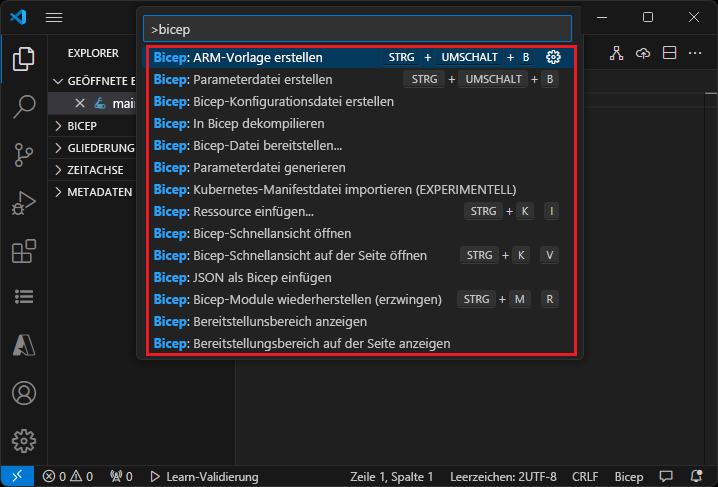
Task: Change indentation via Leerzeichen: 2
Action: pyautogui.click(x=486, y=476)
